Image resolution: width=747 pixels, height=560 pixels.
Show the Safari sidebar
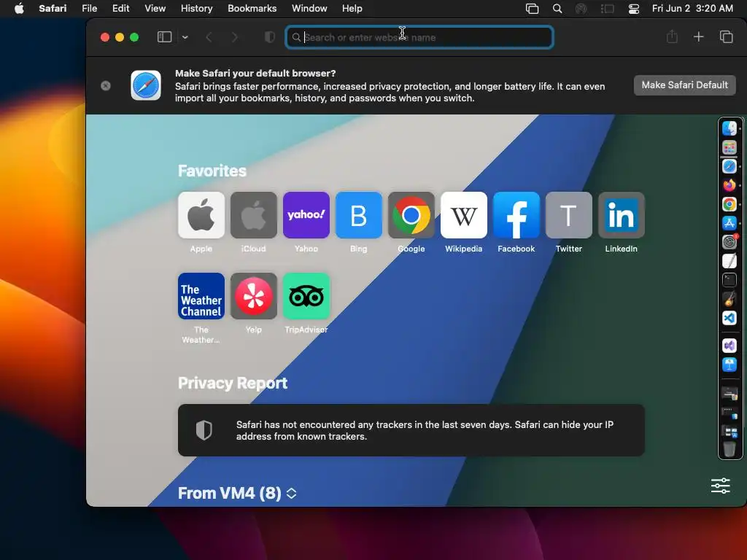164,37
